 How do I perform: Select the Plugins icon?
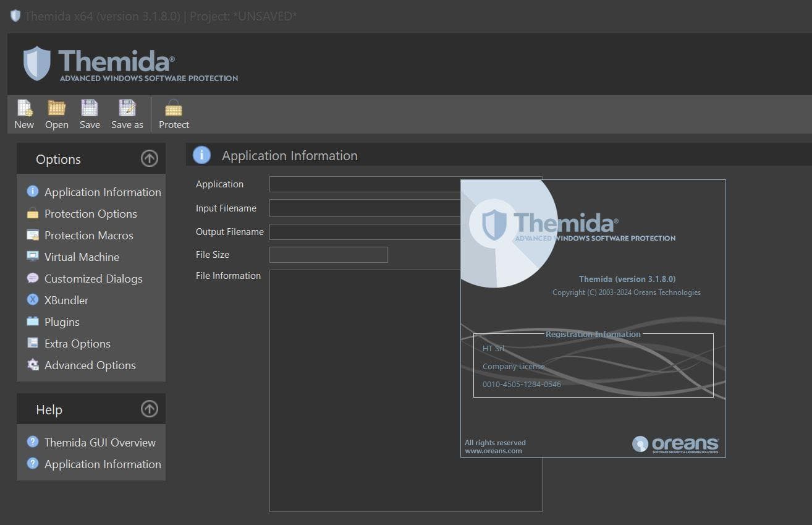tap(33, 322)
